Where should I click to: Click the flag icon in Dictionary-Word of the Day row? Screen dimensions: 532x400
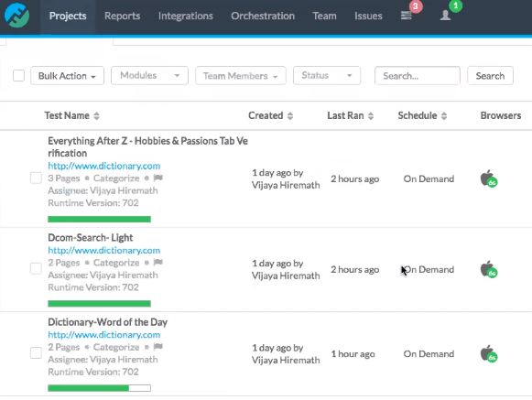158,347
